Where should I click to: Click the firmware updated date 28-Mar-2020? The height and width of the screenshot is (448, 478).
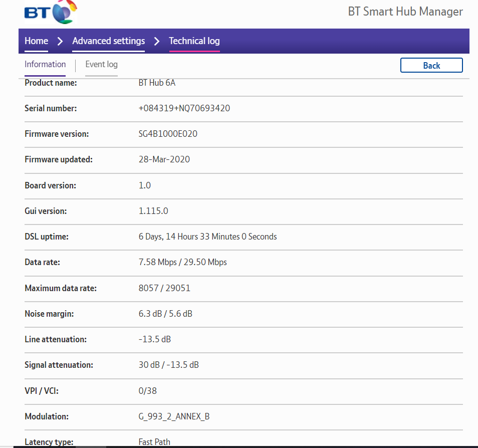pyautogui.click(x=164, y=160)
